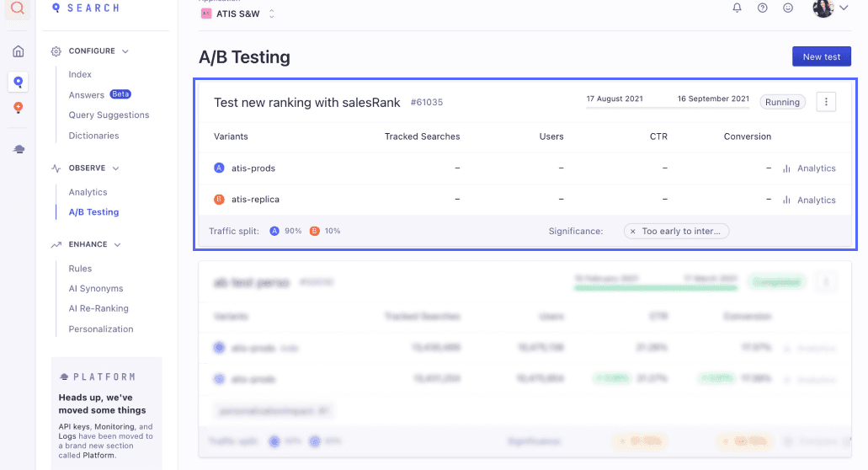Image resolution: width=868 pixels, height=470 pixels.
Task: Click the Observe pulse icon
Action: tap(56, 168)
